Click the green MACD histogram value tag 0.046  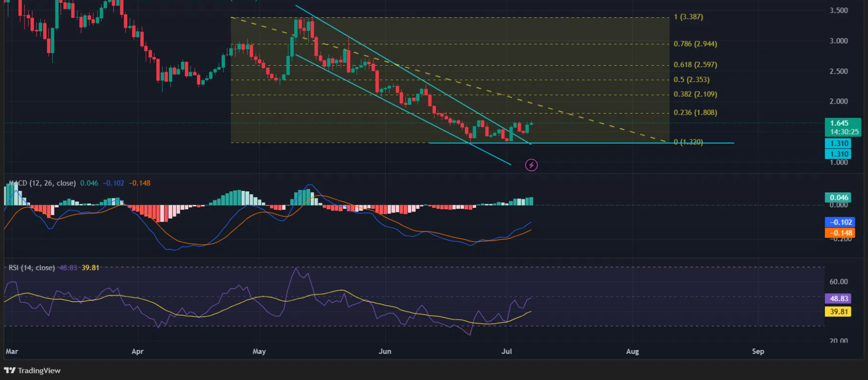[839, 198]
